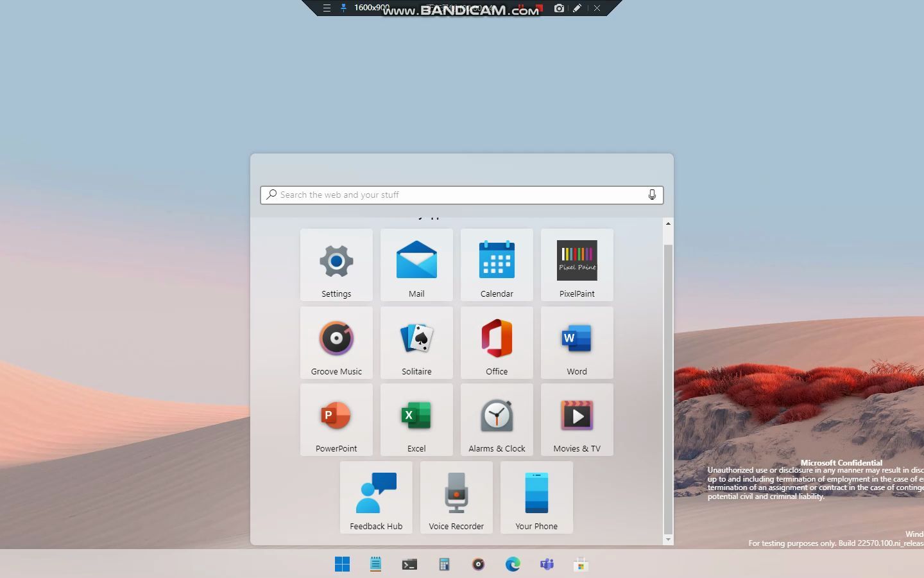Image resolution: width=924 pixels, height=578 pixels.
Task: Click the scroll up arrow of the app list
Action: point(668,223)
